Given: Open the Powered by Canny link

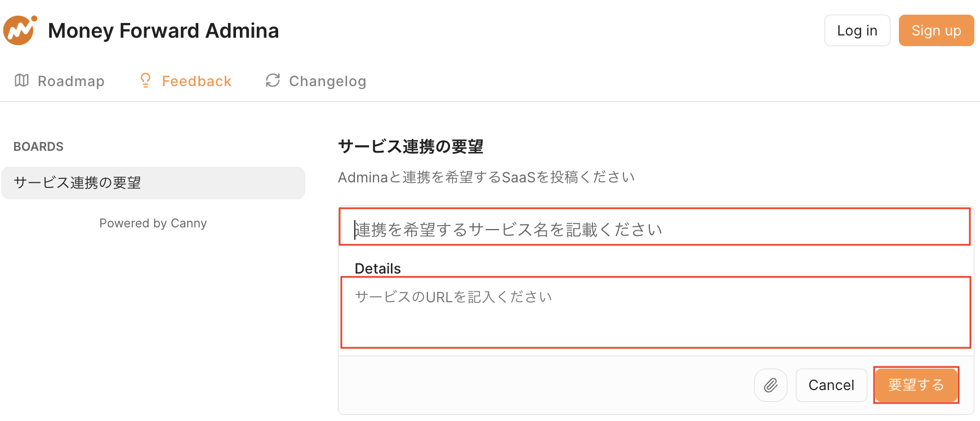Looking at the screenshot, I should coord(153,223).
